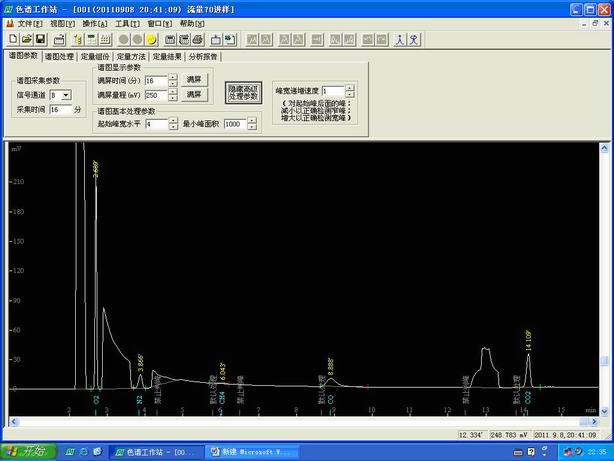Switch to the 分析报告 tab
This screenshot has height=461, width=614.
(x=203, y=57)
